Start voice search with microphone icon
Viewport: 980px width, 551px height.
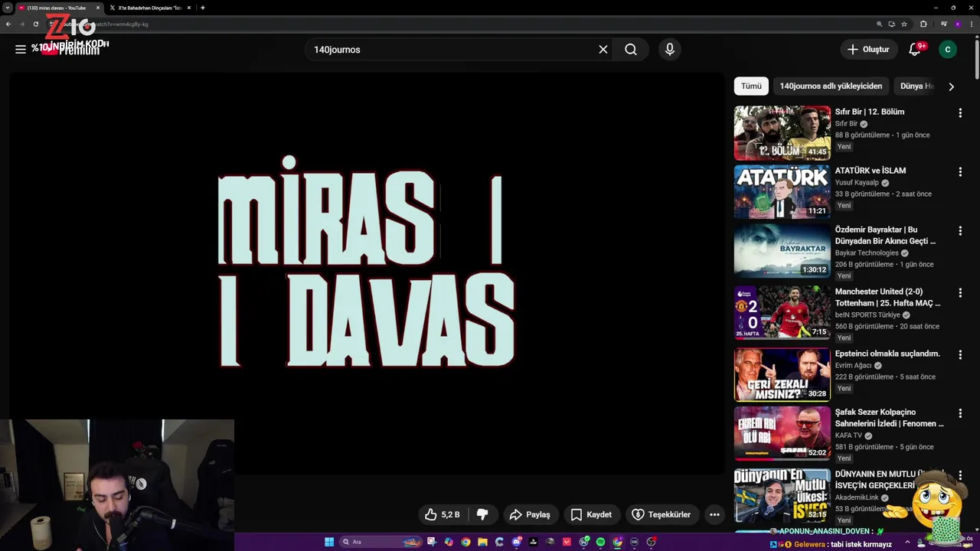(670, 49)
